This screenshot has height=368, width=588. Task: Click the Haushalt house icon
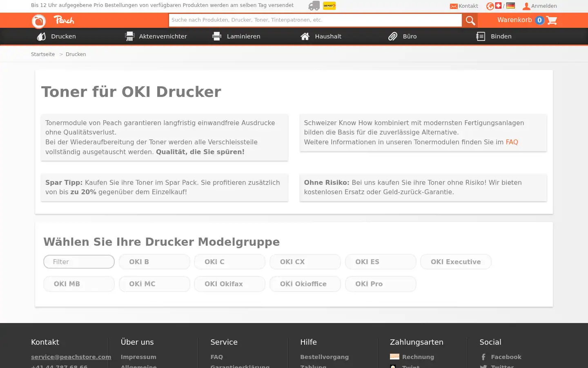point(305,36)
